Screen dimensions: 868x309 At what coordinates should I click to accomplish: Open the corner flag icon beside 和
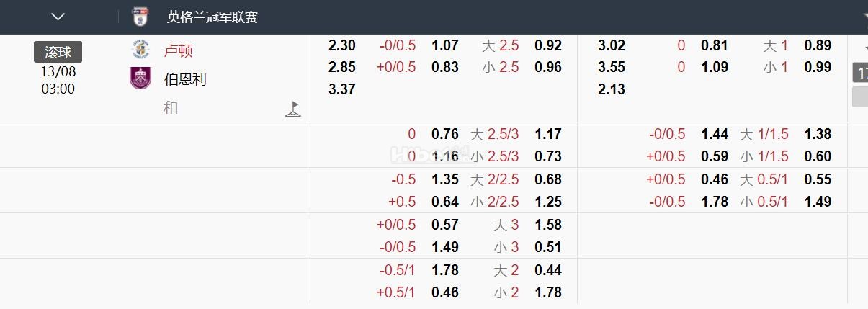tap(292, 109)
